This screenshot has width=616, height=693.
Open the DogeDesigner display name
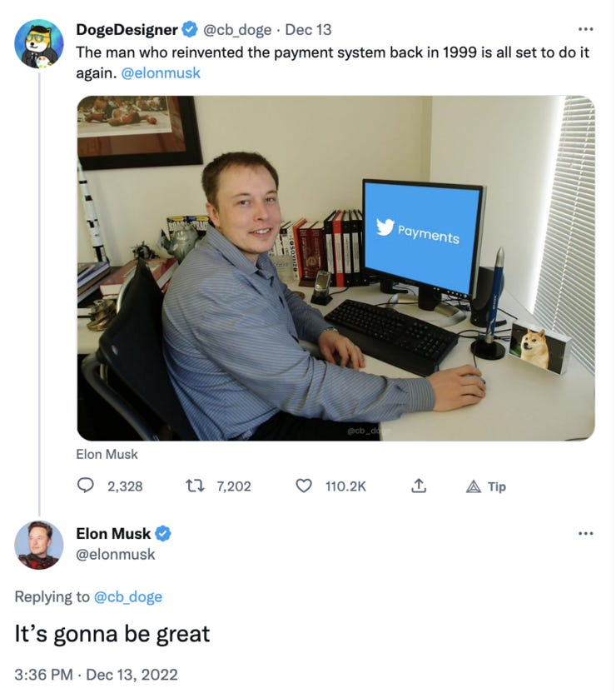tap(127, 30)
